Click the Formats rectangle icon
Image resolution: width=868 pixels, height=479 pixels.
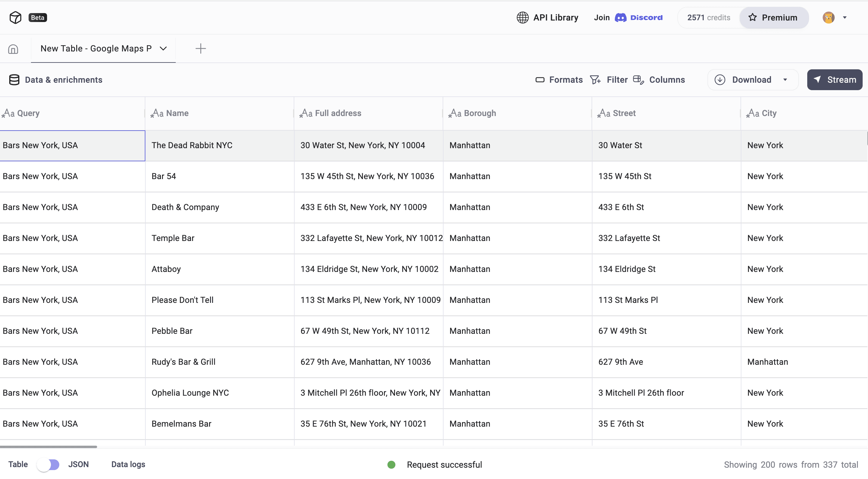[x=540, y=80]
